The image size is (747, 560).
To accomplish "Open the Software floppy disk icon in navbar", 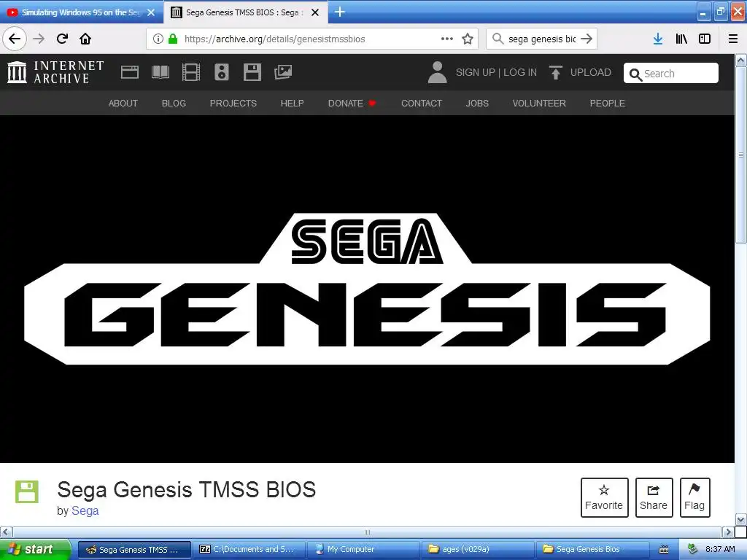I will point(252,72).
